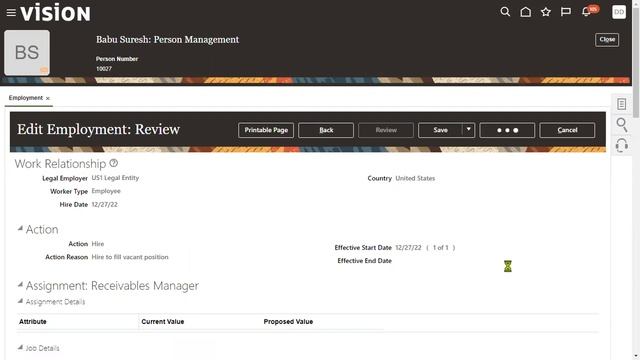Open notifications bell icon
Screen dimensions: 640x360
[x=587, y=11]
